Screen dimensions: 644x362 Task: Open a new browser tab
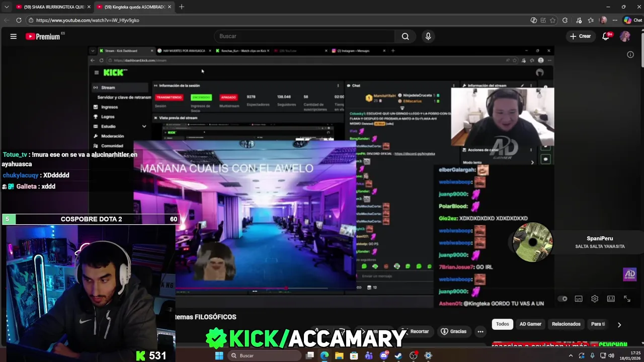coord(182,7)
